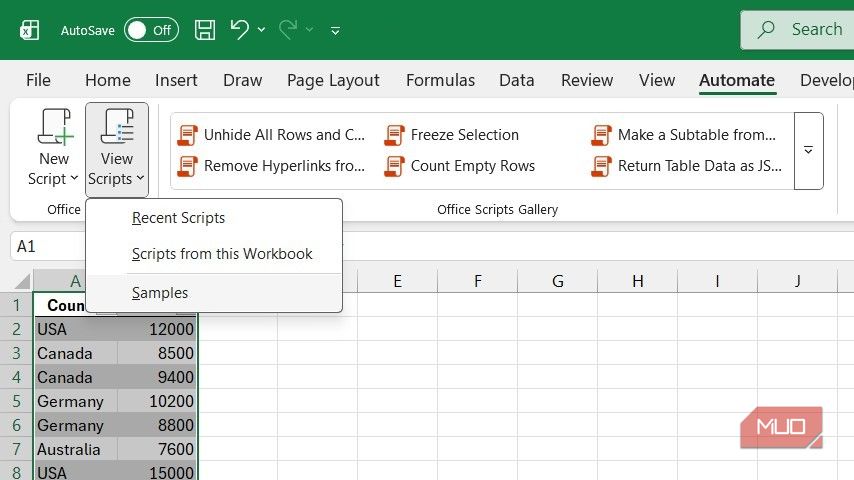Open the Review tab
Image resolution: width=854 pixels, height=480 pixels.
587,80
